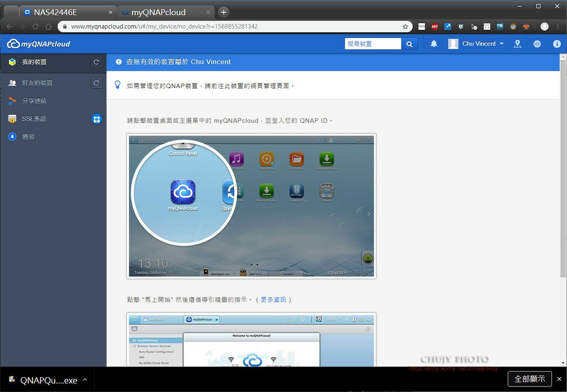Click the instruction text starting '請點擊裝置桌面'
The height and width of the screenshot is (392, 567).
[229, 121]
